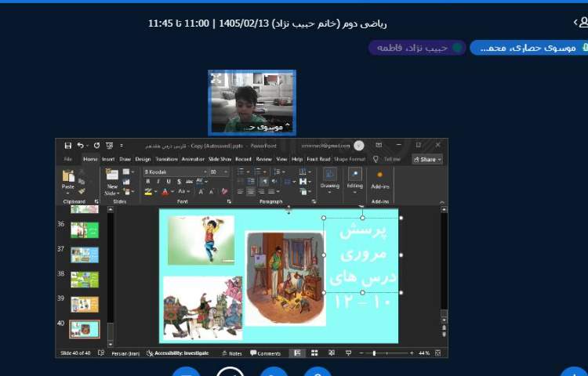Viewport: 588px width, 376px height.
Task: Toggle text Shadow formatting
Action: (179, 182)
